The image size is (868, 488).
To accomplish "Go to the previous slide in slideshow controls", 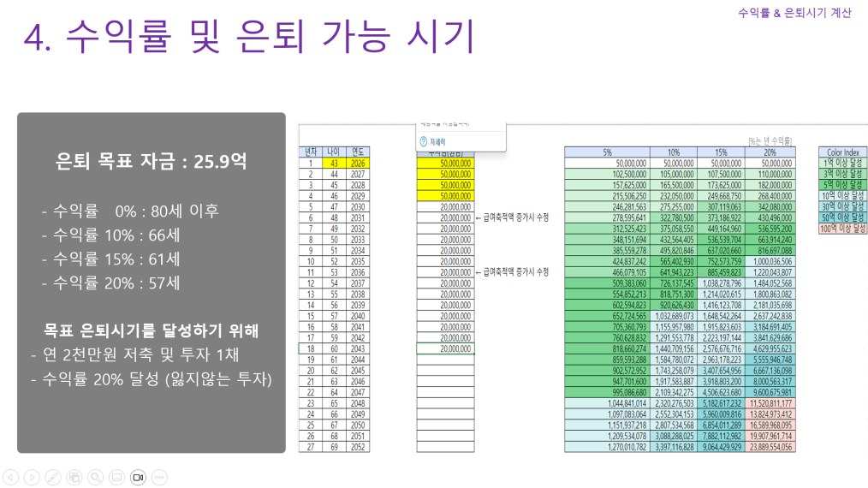I will pyautogui.click(x=10, y=477).
